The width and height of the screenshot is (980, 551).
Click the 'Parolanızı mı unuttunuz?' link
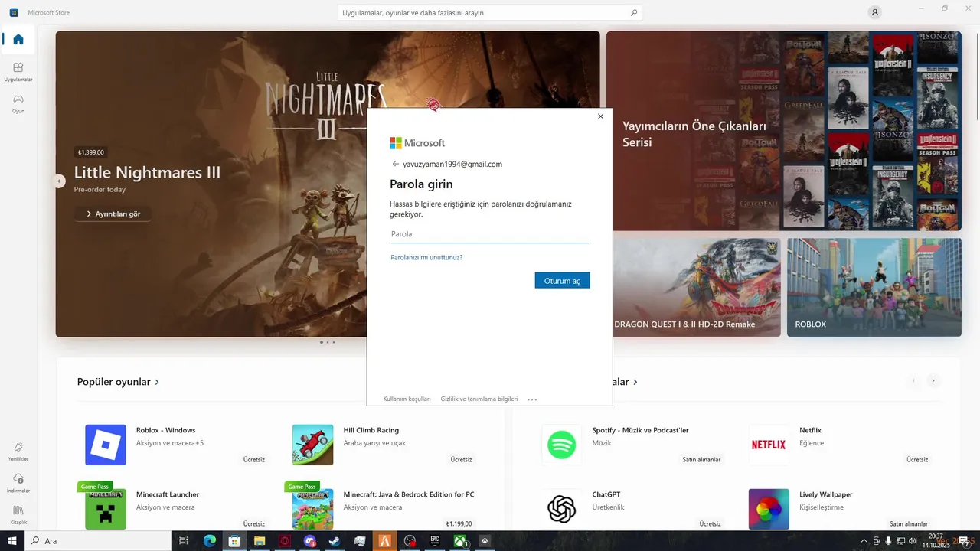(426, 257)
